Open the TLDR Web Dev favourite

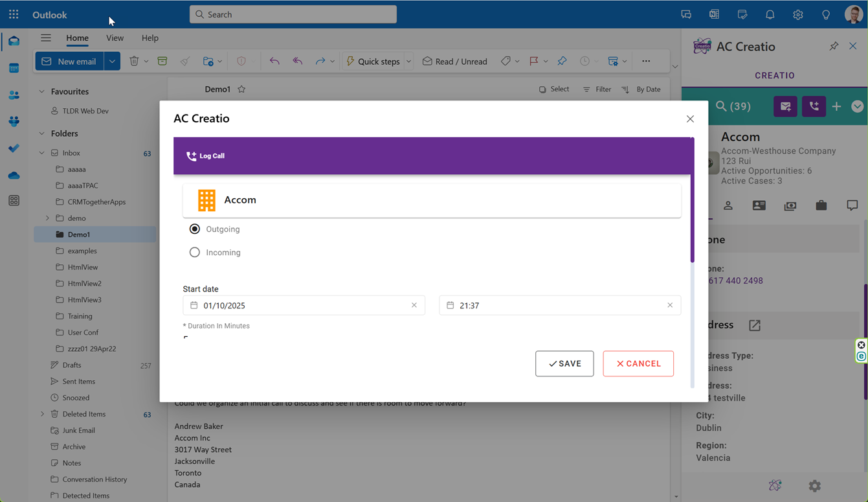tap(85, 111)
